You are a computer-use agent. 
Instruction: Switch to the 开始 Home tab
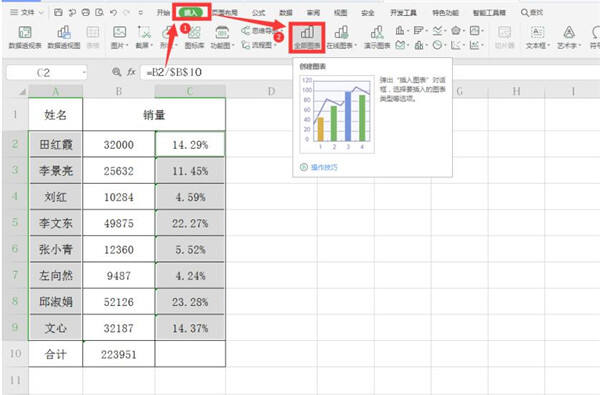tap(163, 13)
